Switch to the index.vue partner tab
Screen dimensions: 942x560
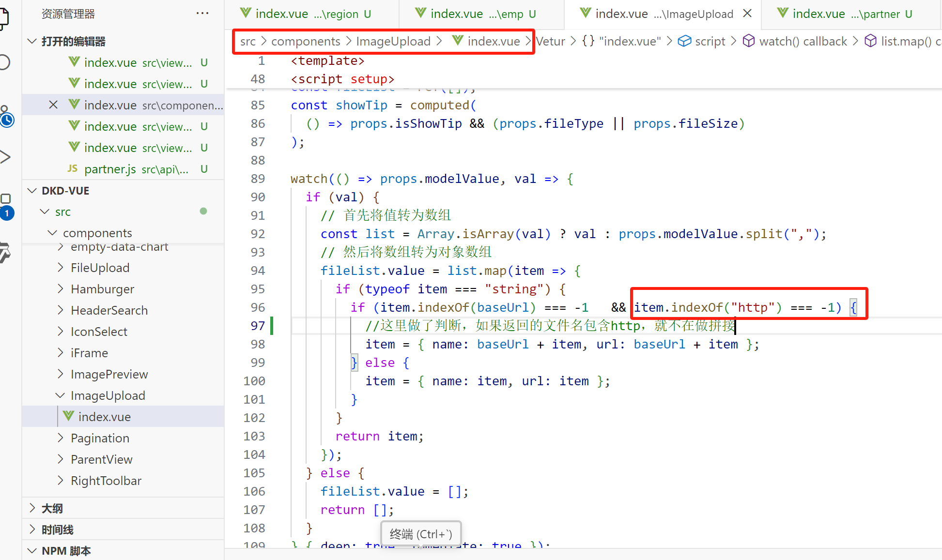point(845,14)
